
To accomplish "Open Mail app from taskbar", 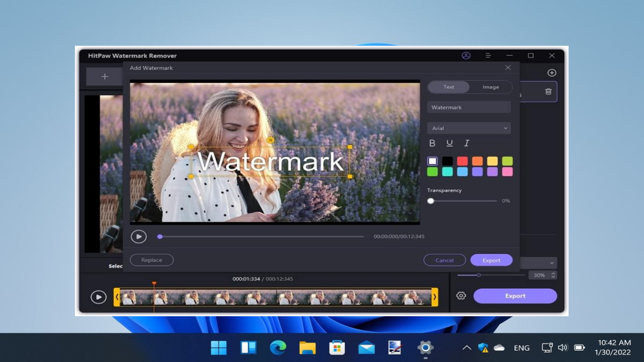I will click(366, 347).
